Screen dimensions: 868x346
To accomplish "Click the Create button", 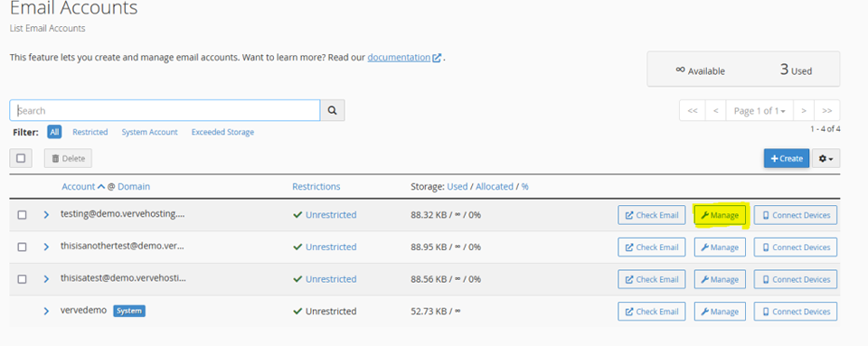I will point(787,159).
